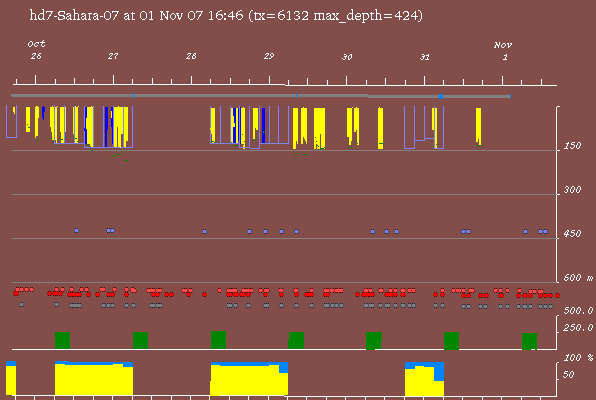Click the '250.0' axis value
The width and height of the screenshot is (596, 400).
(578, 328)
